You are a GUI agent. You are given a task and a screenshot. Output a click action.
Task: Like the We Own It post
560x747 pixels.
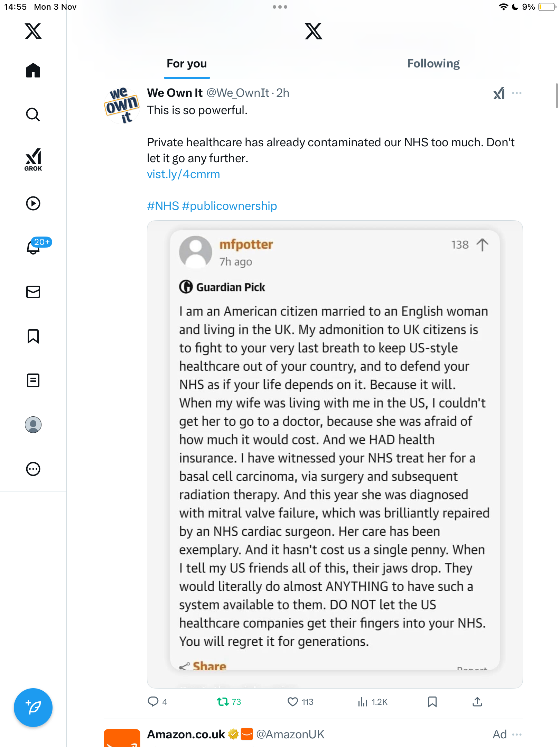[x=293, y=702]
